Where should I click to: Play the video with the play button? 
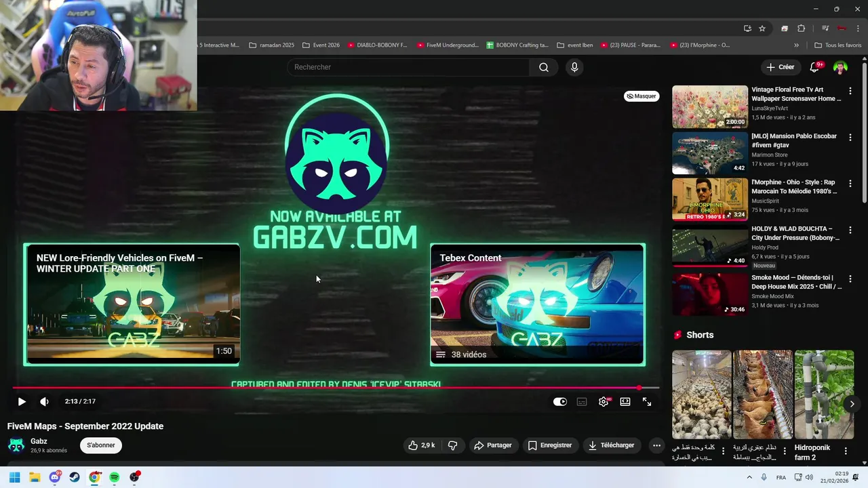[x=22, y=401]
